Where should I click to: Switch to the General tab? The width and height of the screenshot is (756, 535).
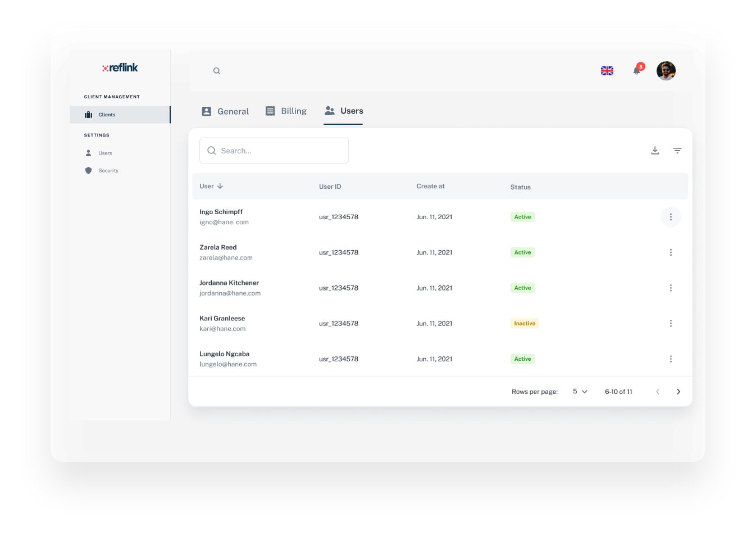[225, 111]
